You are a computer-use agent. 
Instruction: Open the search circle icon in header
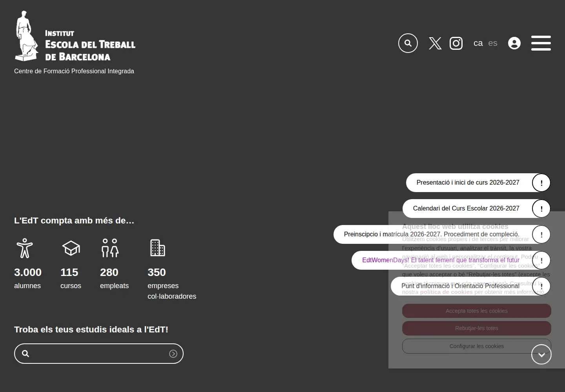pyautogui.click(x=408, y=43)
